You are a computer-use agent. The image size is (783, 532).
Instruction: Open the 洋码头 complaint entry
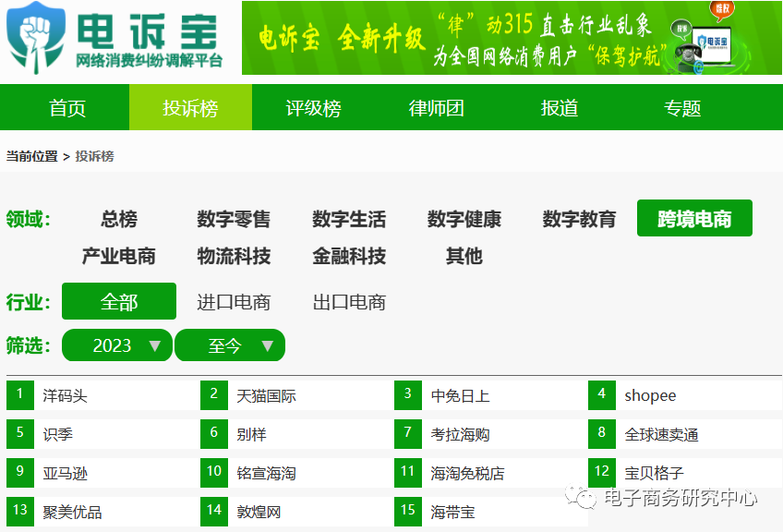[67, 395]
